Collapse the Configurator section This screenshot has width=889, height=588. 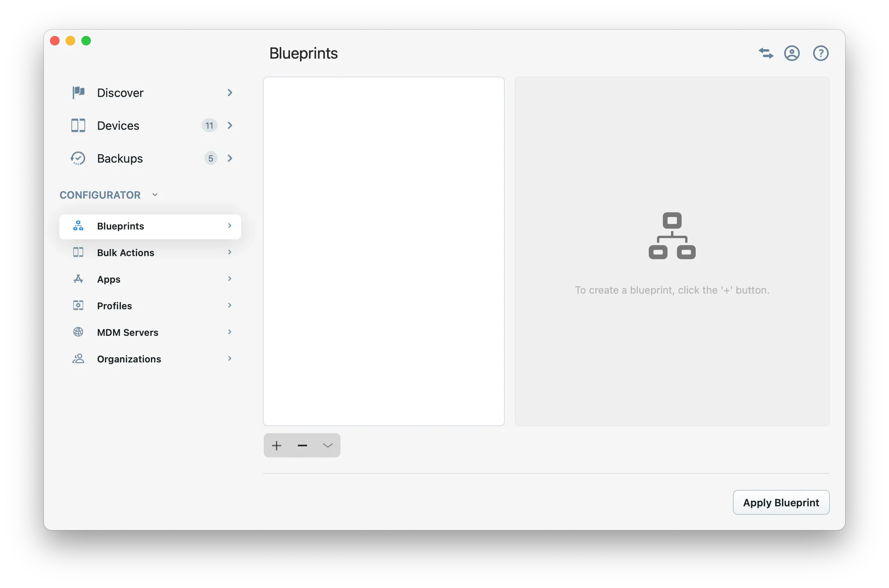[155, 194]
